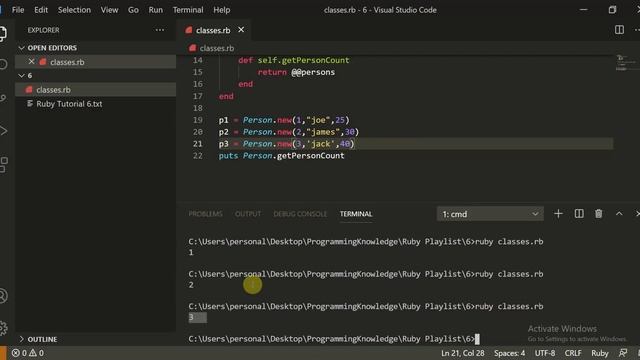This screenshot has width=640, height=360.
Task: Open the Extensions view
Action: tap(3, 164)
